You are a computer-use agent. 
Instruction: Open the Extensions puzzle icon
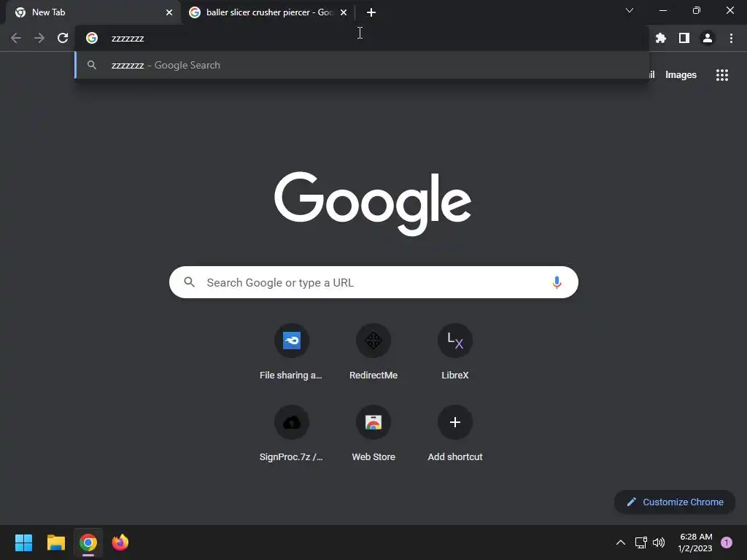pyautogui.click(x=661, y=38)
